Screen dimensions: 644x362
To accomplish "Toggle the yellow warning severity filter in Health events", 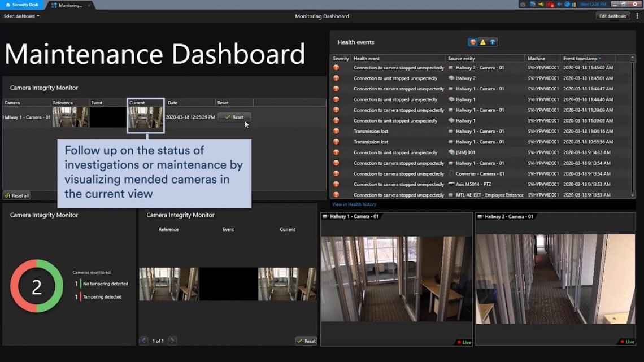I will click(482, 42).
